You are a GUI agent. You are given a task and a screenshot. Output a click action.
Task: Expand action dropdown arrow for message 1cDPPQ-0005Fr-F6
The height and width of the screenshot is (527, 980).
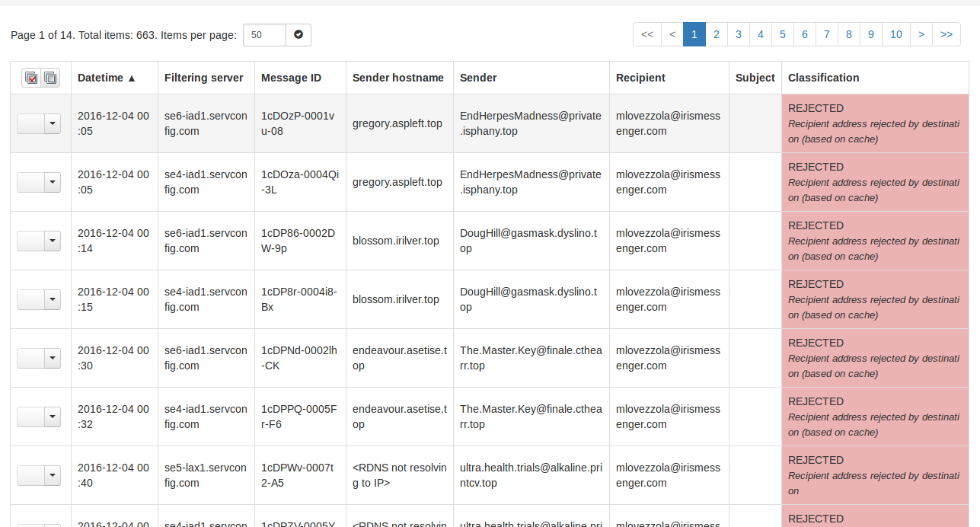point(53,417)
